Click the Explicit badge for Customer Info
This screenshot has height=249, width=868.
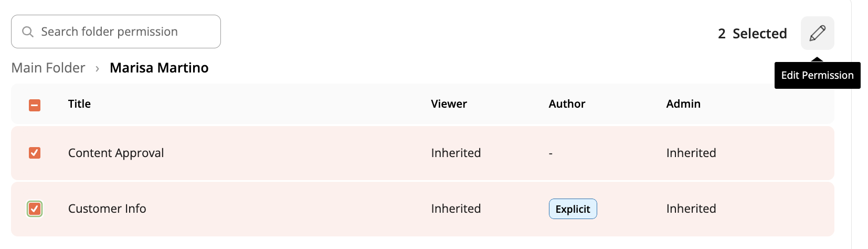tap(573, 209)
